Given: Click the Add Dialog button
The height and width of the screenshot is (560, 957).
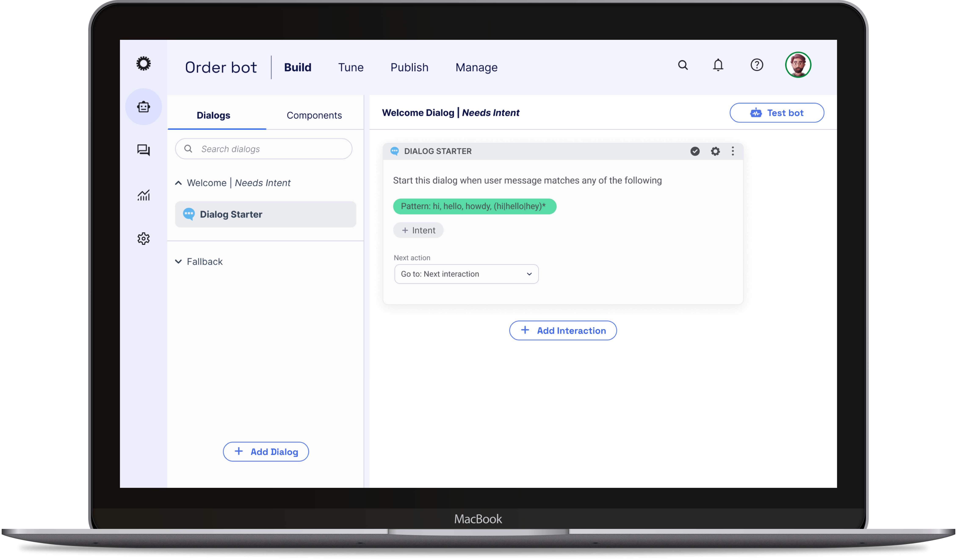Looking at the screenshot, I should (x=266, y=451).
